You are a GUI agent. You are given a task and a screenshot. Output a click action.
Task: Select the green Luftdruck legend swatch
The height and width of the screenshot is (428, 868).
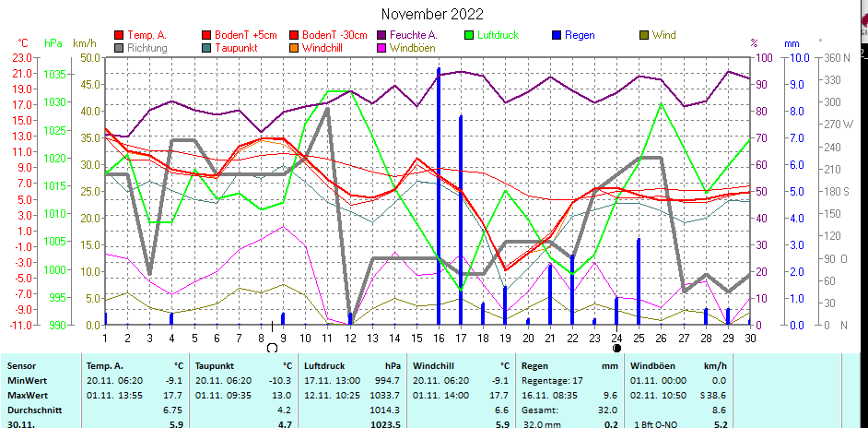pos(469,35)
